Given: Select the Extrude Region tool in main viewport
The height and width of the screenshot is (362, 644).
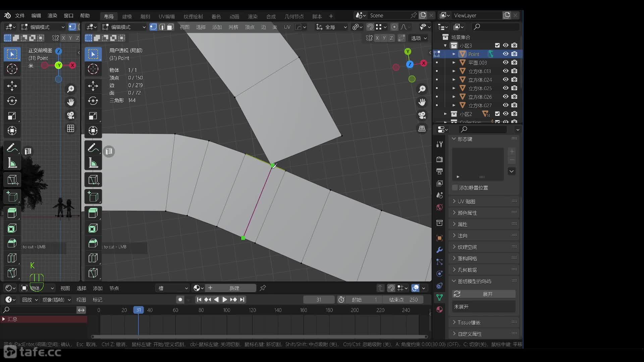Looking at the screenshot, I should tap(93, 213).
